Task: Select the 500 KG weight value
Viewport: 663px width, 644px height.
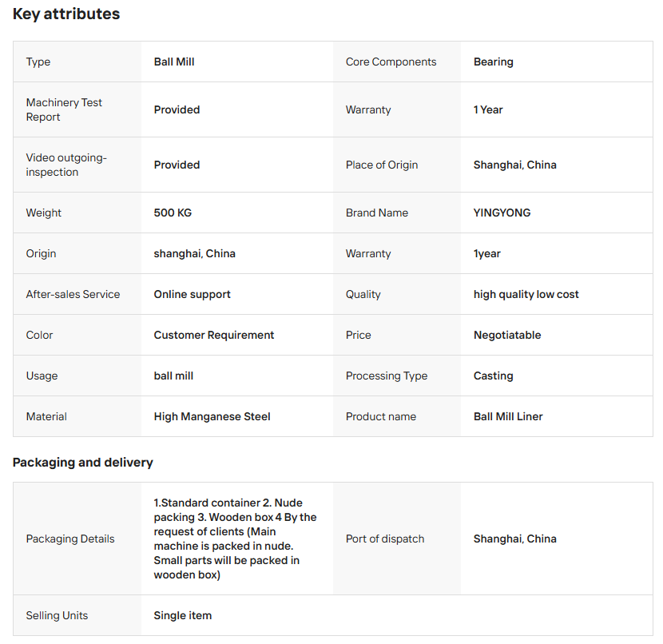Action: coord(173,213)
